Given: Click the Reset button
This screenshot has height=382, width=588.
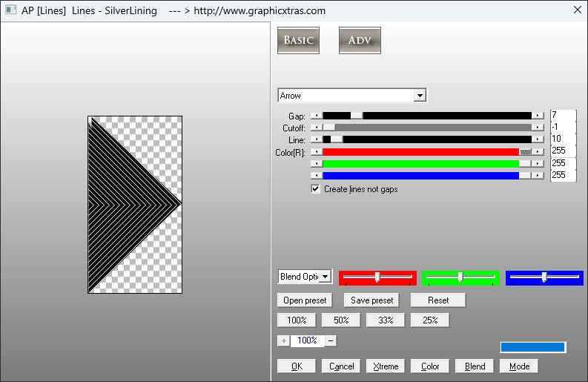Looking at the screenshot, I should (x=438, y=300).
